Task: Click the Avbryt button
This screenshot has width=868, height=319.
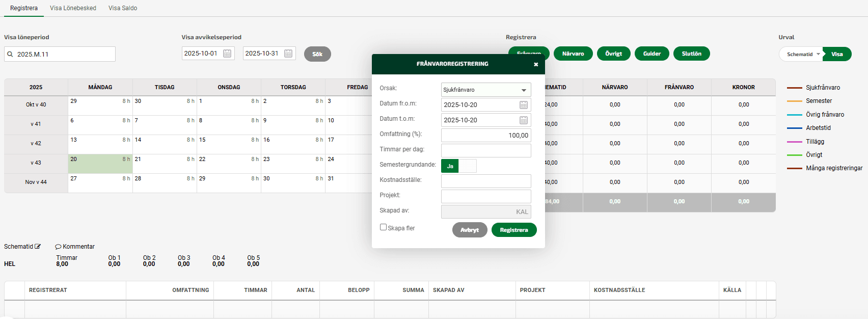Action: point(469,230)
